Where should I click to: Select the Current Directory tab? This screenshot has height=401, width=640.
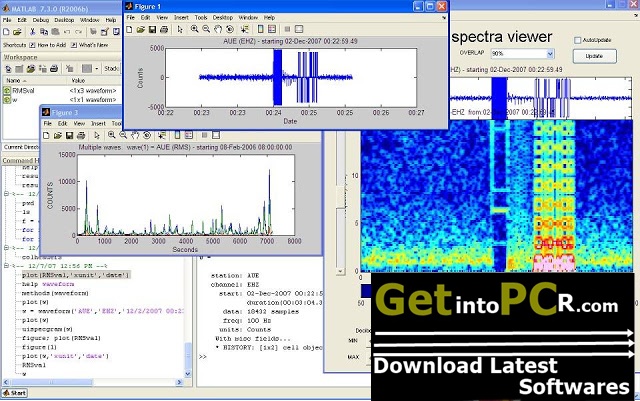(x=21, y=147)
